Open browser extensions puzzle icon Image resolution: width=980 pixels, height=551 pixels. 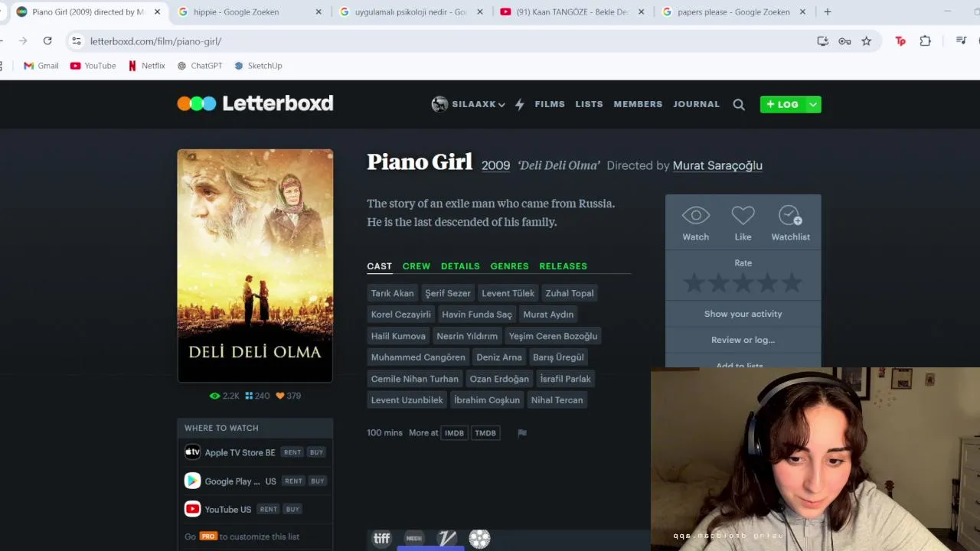coord(925,41)
